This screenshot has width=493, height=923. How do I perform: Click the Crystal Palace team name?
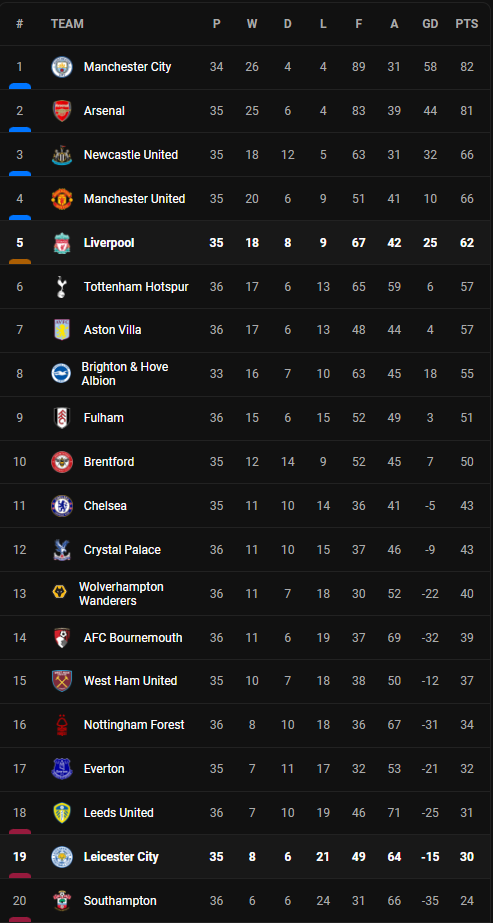(122, 550)
